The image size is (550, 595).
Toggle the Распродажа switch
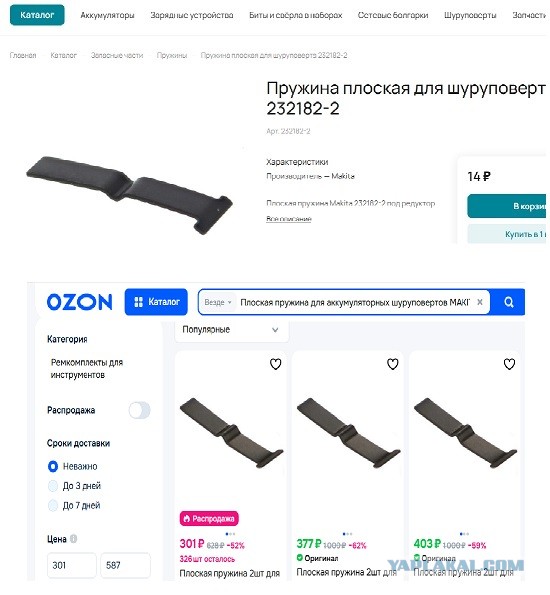pos(139,410)
